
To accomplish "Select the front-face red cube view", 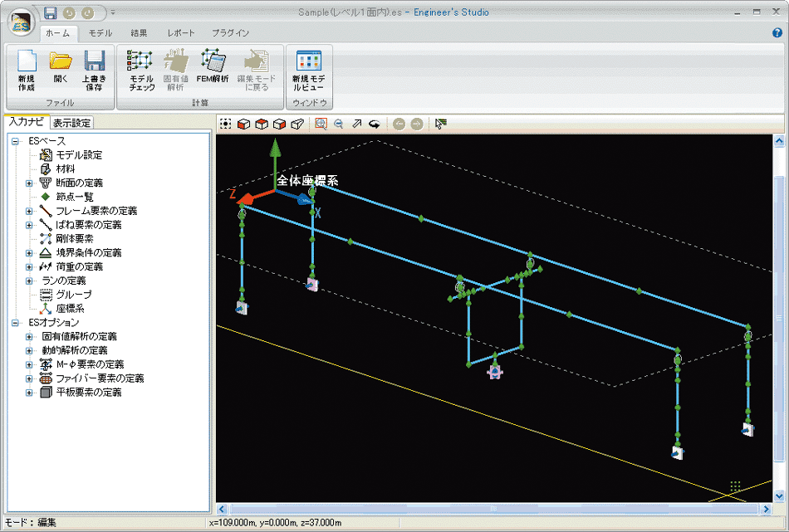I will (x=243, y=124).
